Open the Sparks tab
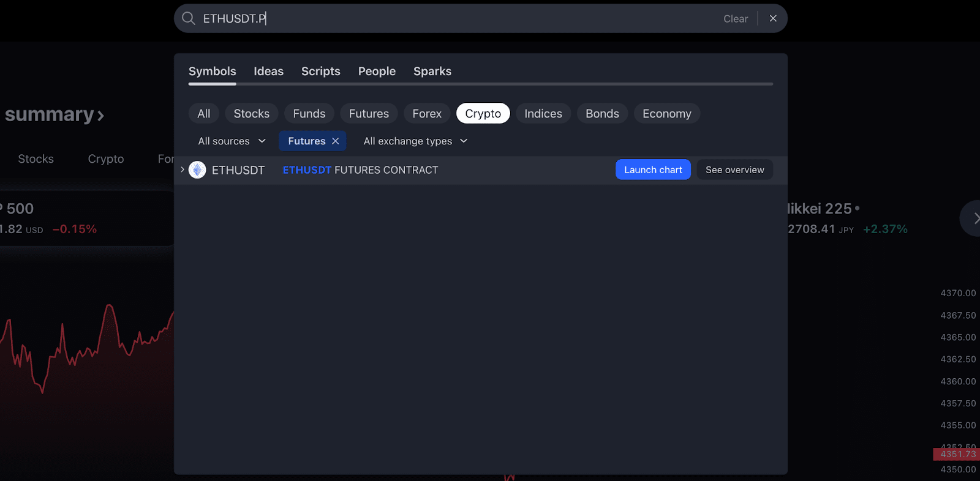 click(432, 71)
